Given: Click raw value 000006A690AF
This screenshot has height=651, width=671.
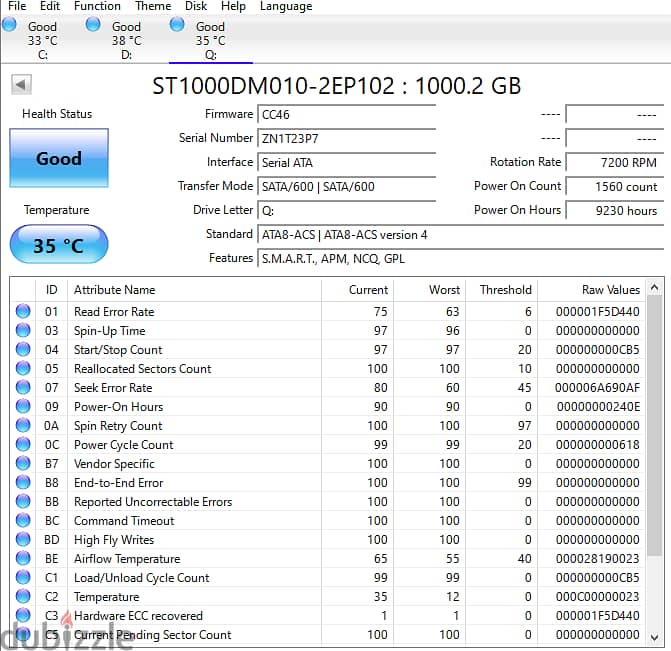Looking at the screenshot, I should pos(597,388).
